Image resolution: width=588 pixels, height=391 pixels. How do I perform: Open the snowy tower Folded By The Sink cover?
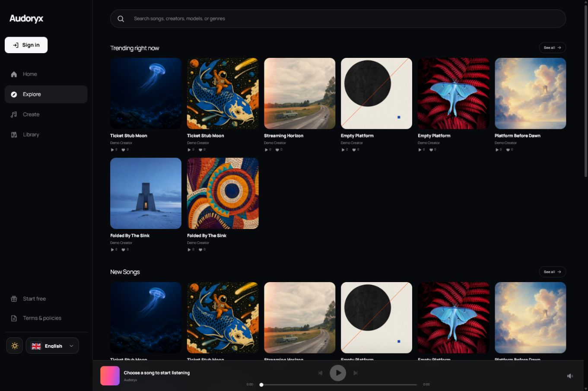(x=146, y=193)
